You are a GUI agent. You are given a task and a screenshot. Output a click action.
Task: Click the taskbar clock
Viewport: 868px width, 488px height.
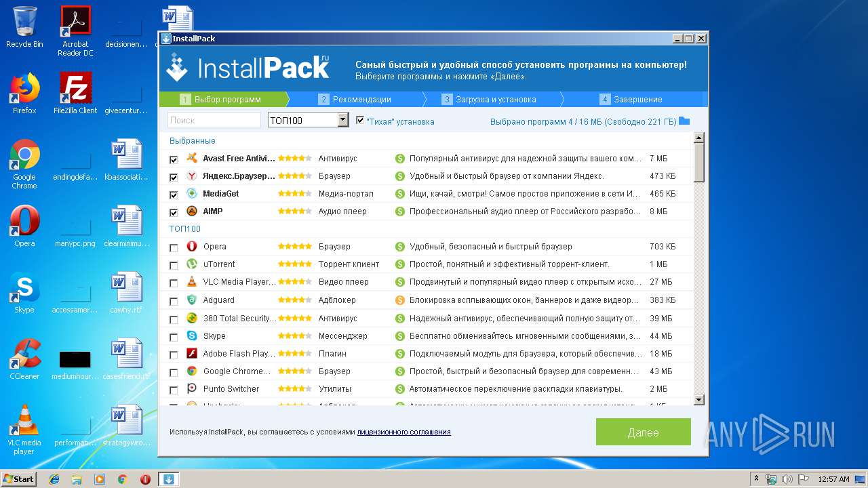(833, 479)
